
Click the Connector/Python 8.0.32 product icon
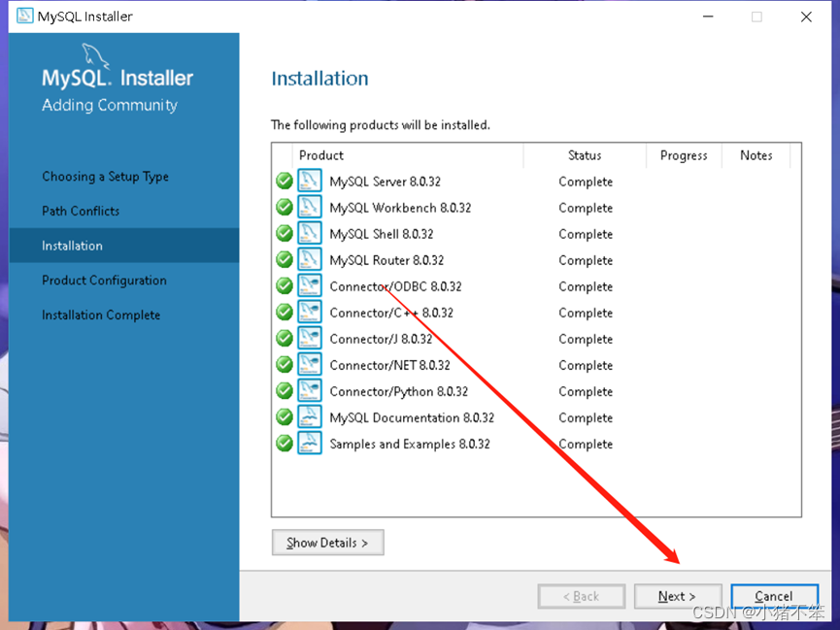(310, 391)
